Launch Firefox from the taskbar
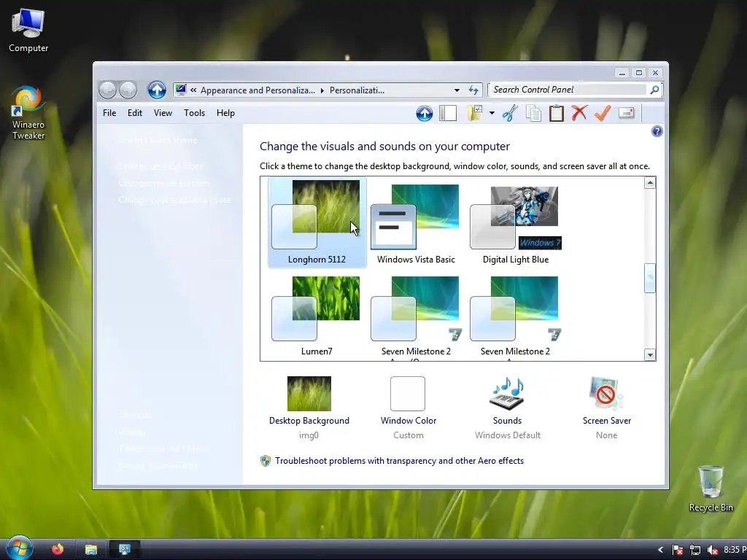The width and height of the screenshot is (747, 560). 58,549
